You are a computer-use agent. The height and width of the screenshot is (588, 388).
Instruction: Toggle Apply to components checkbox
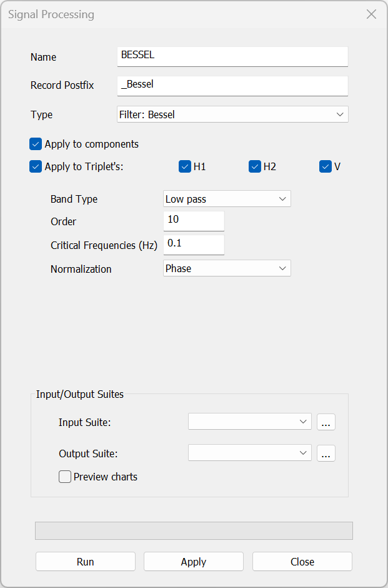(x=36, y=144)
